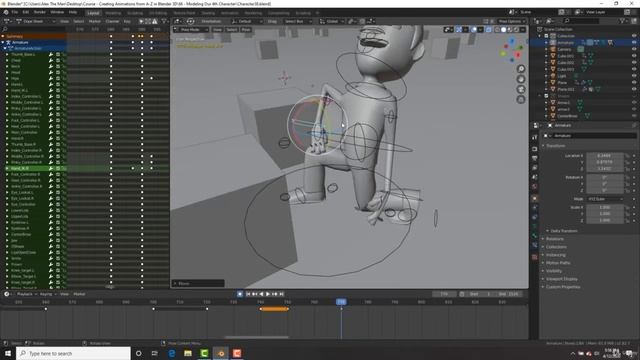Click the navigation axis gizmo
Viewport: 640px width, 360px height.
pos(511,51)
